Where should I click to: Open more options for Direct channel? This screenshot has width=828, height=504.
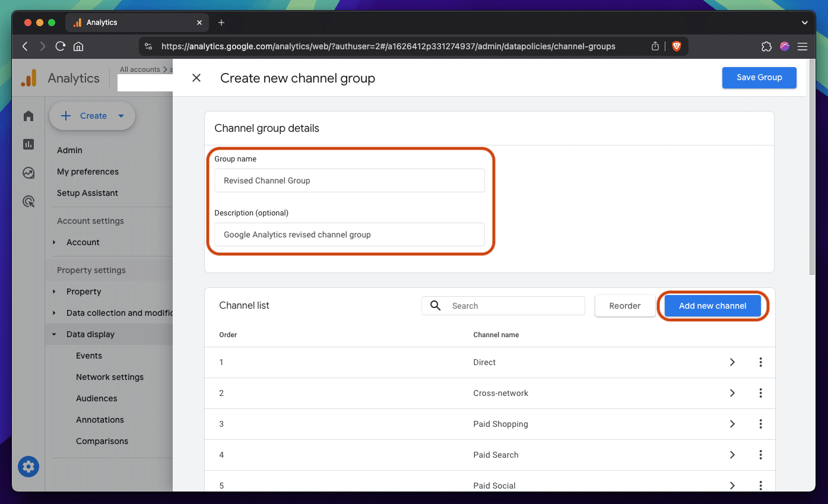pos(760,362)
